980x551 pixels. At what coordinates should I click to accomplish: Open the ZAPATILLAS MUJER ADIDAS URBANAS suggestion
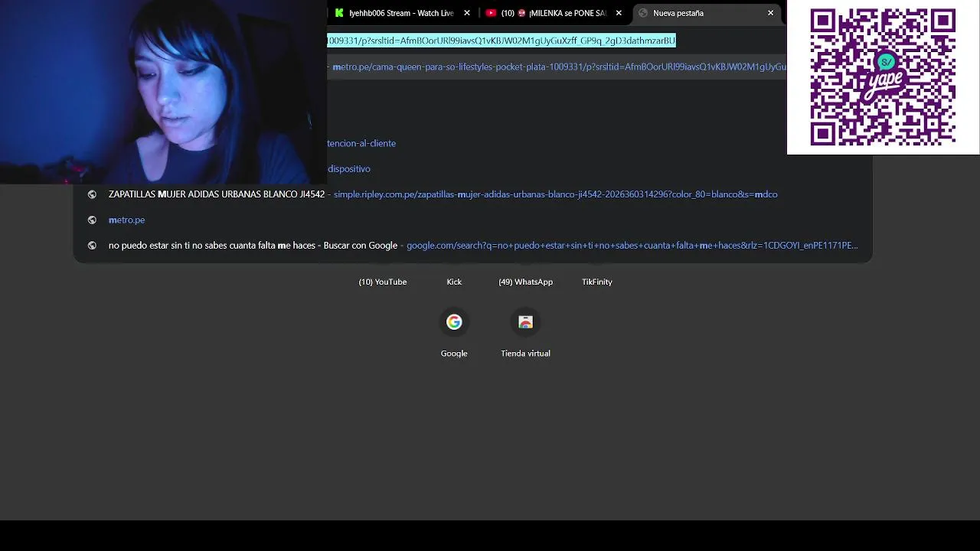point(473,194)
